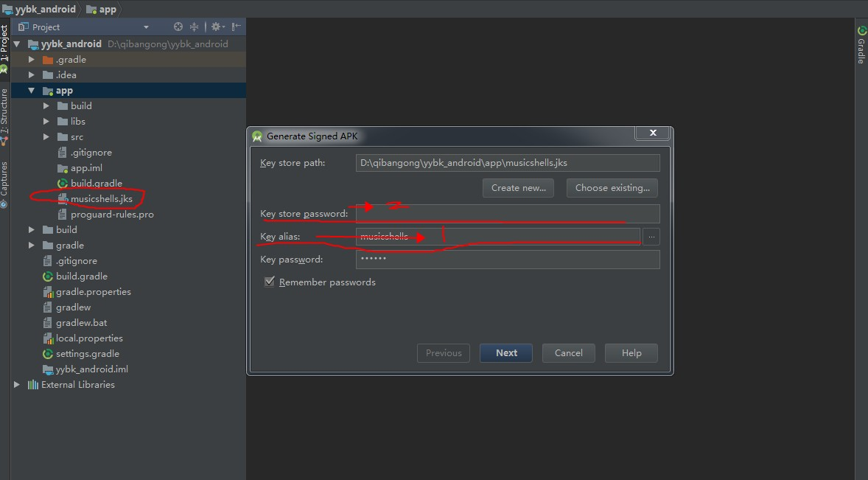This screenshot has width=868, height=480.
Task: Expand the .gradle folder
Action: point(32,59)
